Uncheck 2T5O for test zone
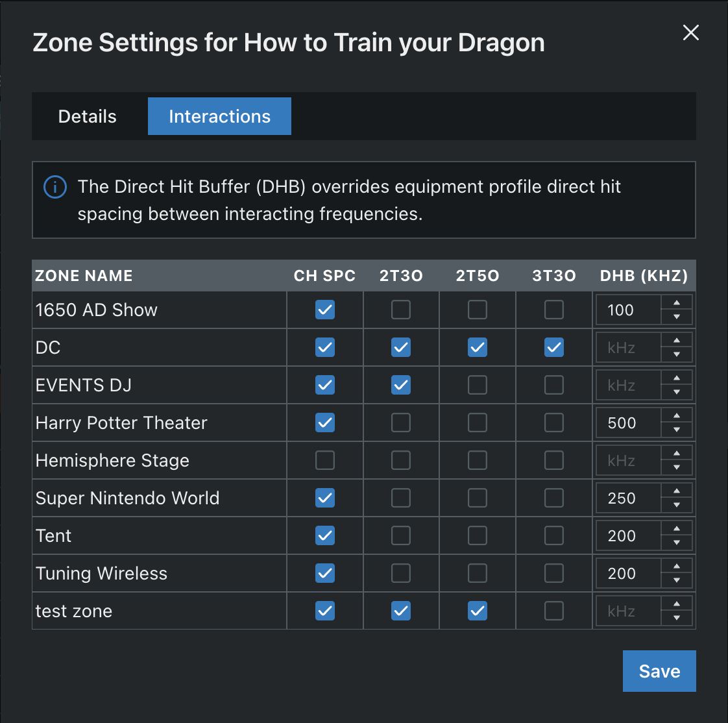The height and width of the screenshot is (723, 728). click(478, 611)
